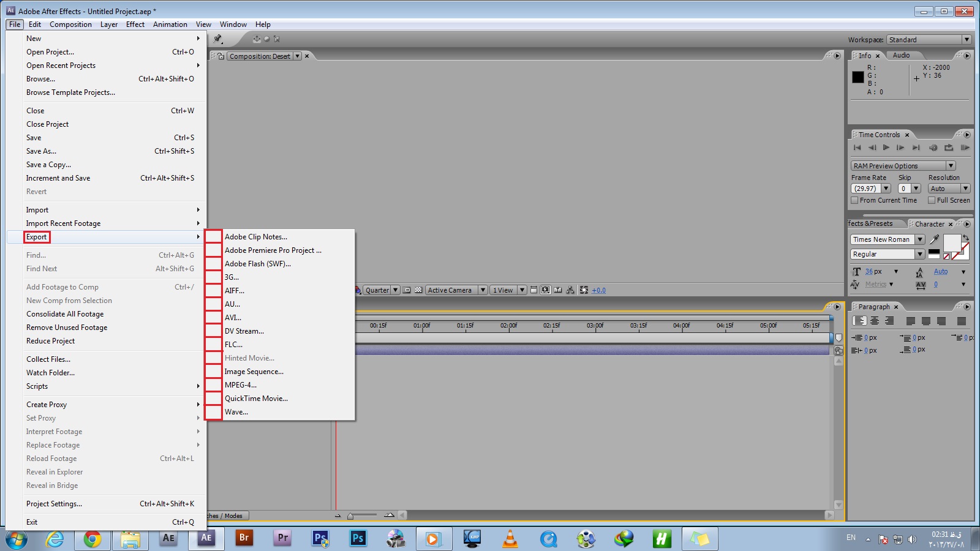Open Paragraph panel options menu

(x=967, y=307)
